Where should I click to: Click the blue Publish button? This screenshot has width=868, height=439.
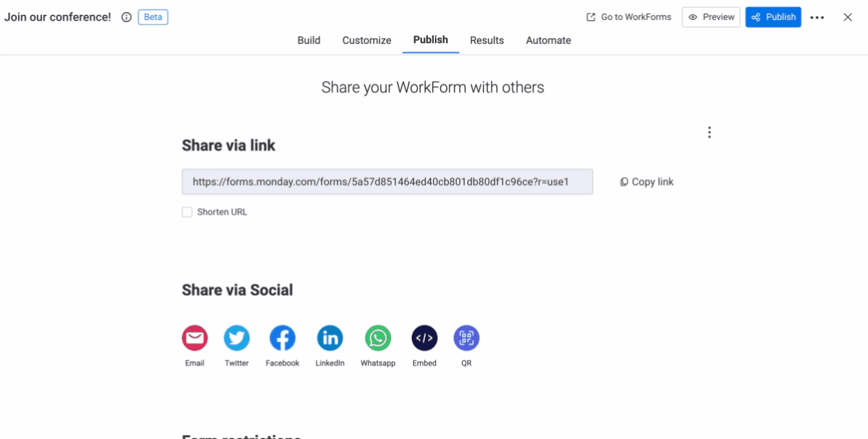click(x=773, y=17)
